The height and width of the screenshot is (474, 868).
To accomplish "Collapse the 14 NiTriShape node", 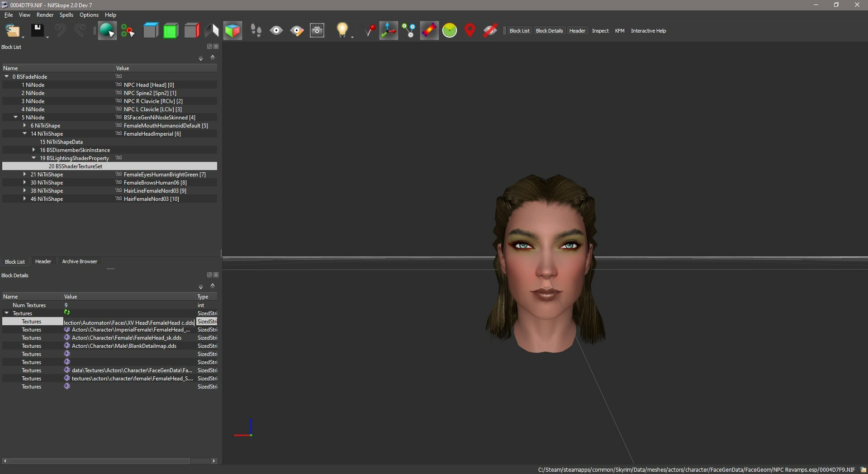I will click(x=25, y=133).
